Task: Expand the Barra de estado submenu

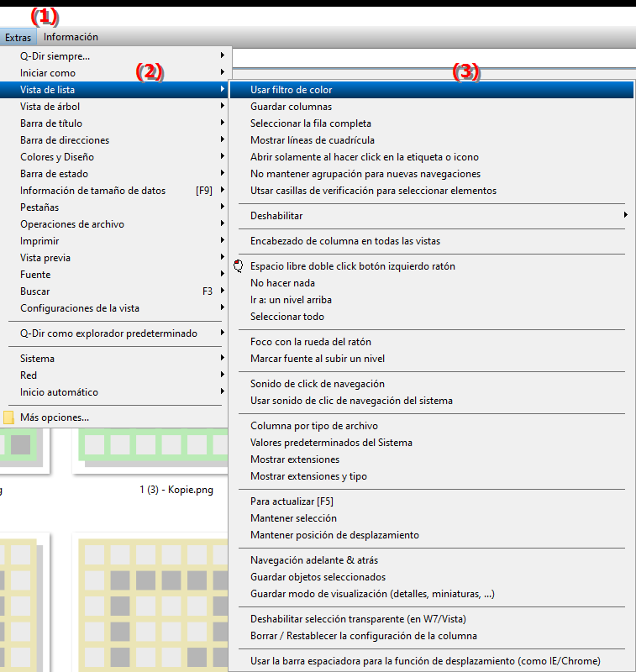Action: point(115,174)
